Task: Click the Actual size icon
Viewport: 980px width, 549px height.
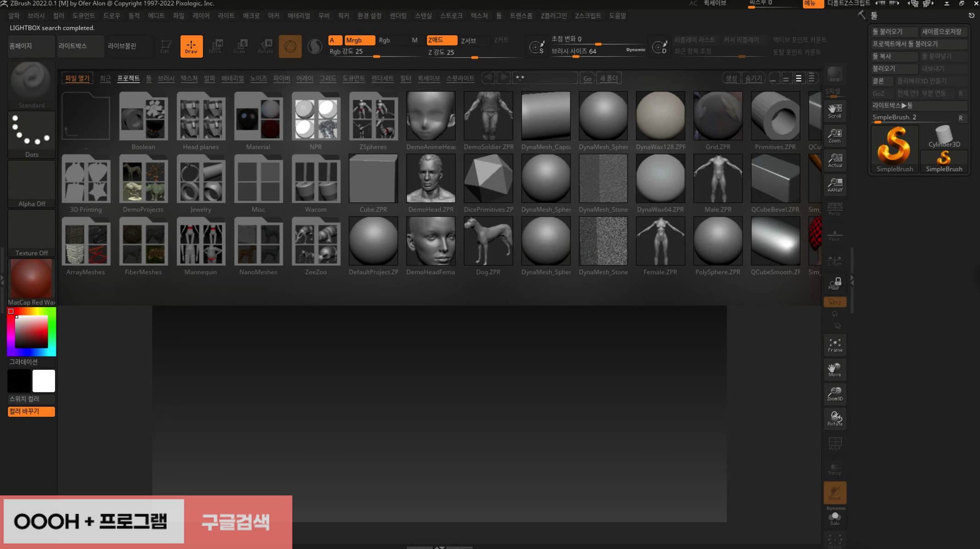Action: (x=835, y=160)
